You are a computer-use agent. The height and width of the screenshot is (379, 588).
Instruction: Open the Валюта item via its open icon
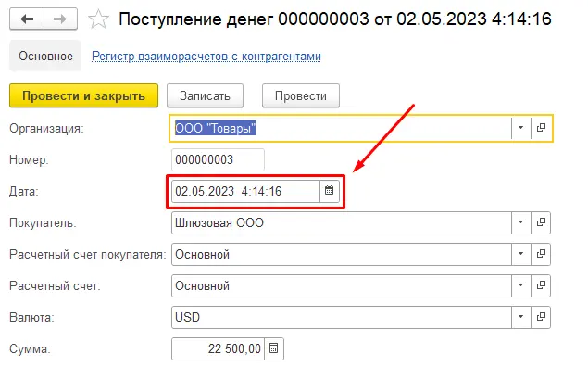click(x=541, y=317)
